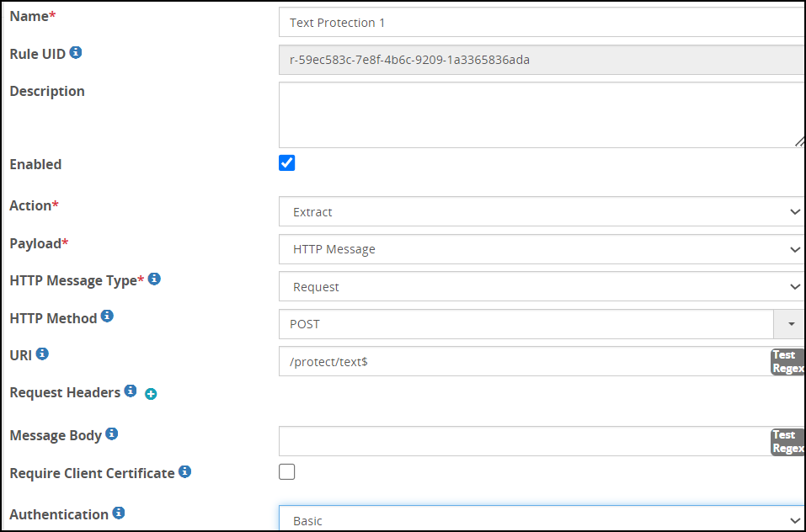
Task: Click Require Client Certificate info icon
Action: tap(185, 471)
